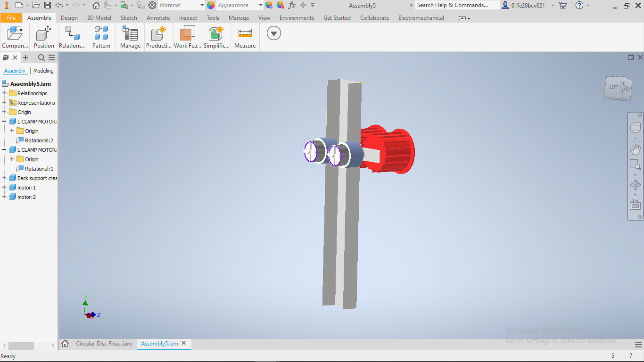This screenshot has height=362, width=644.
Task: Select the Pan hand tool in the navigation bar
Action: pos(636,150)
